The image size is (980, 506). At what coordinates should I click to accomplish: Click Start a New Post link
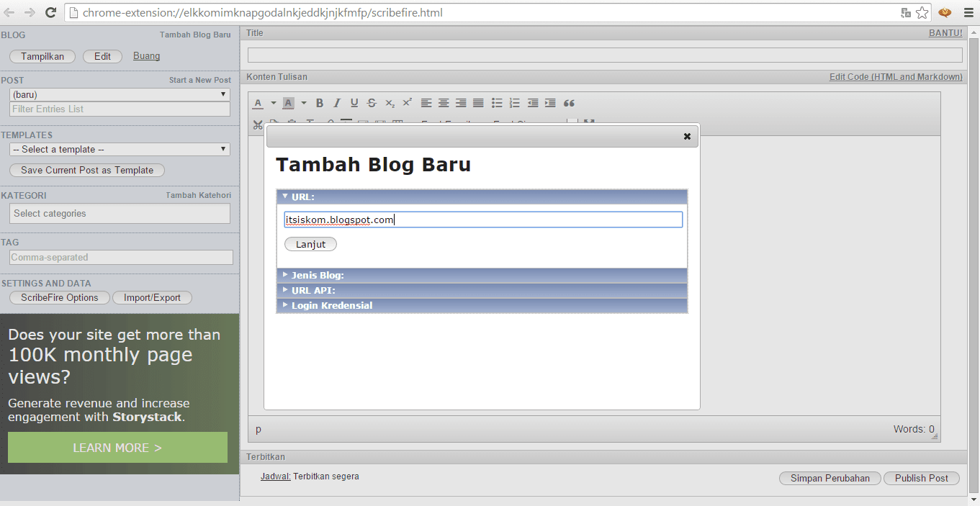coord(200,80)
